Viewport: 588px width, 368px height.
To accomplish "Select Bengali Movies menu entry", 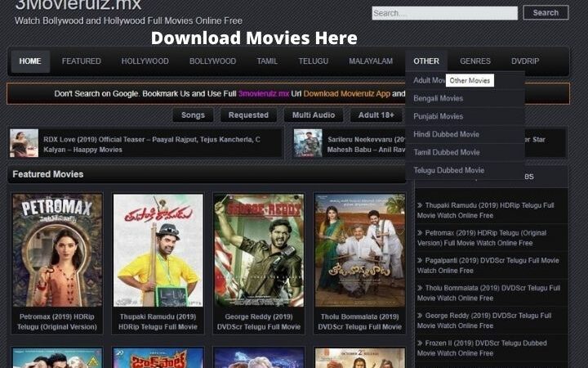I will point(465,98).
